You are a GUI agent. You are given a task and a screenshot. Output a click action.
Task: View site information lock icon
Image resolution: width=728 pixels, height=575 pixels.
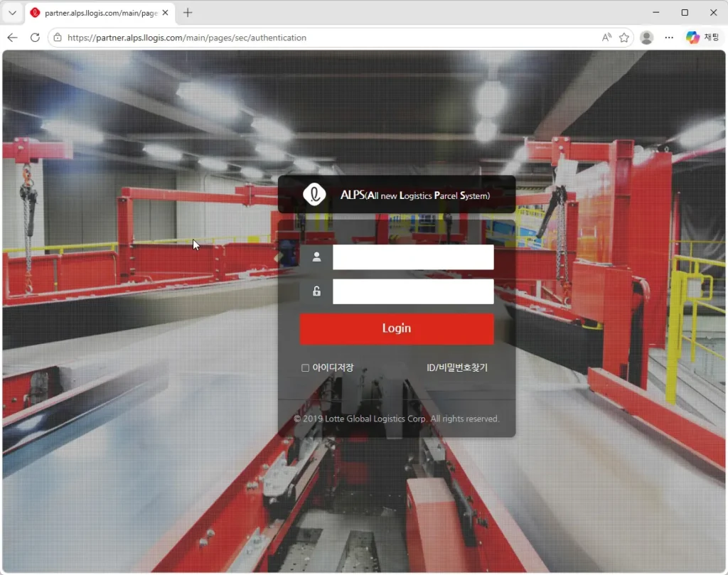(x=58, y=38)
